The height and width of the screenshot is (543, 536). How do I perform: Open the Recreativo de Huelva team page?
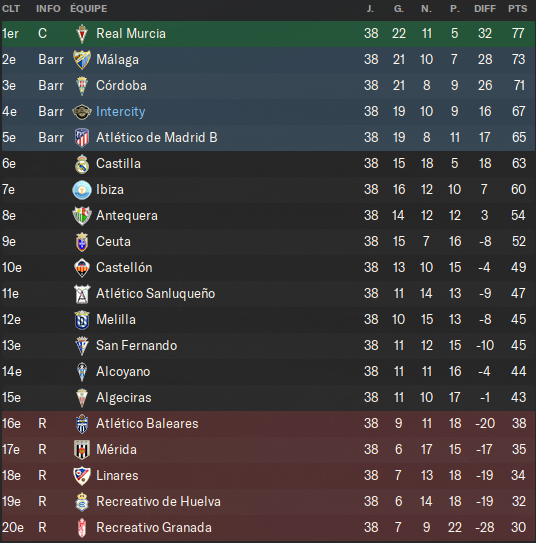coord(158,501)
